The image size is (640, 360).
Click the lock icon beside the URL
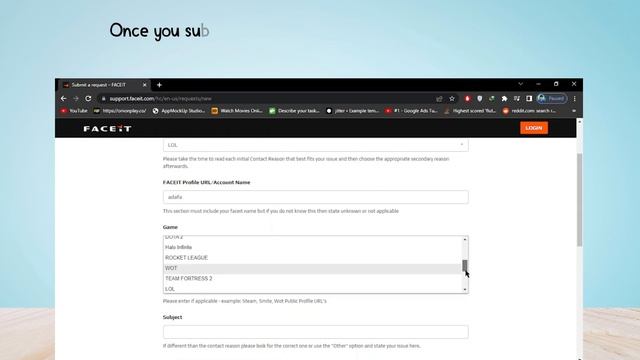104,98
